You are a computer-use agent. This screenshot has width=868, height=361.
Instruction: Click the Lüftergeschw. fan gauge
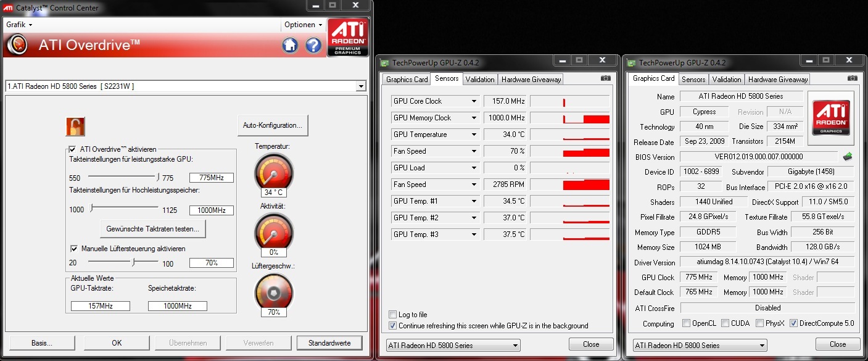274,291
